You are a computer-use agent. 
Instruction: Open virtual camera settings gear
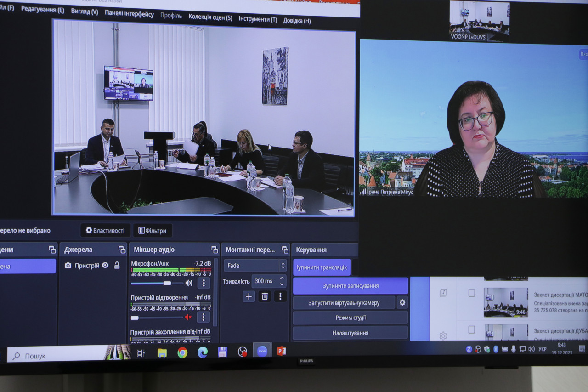pos(402,302)
